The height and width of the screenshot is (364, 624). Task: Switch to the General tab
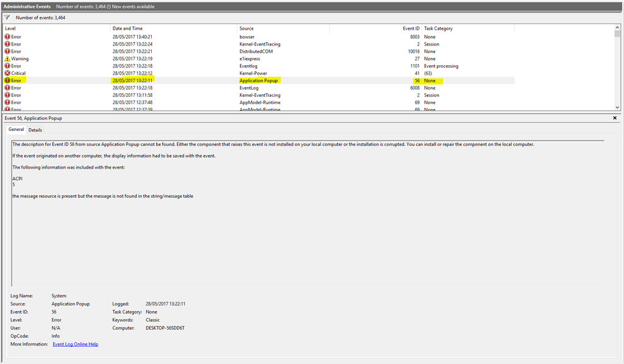(x=16, y=129)
